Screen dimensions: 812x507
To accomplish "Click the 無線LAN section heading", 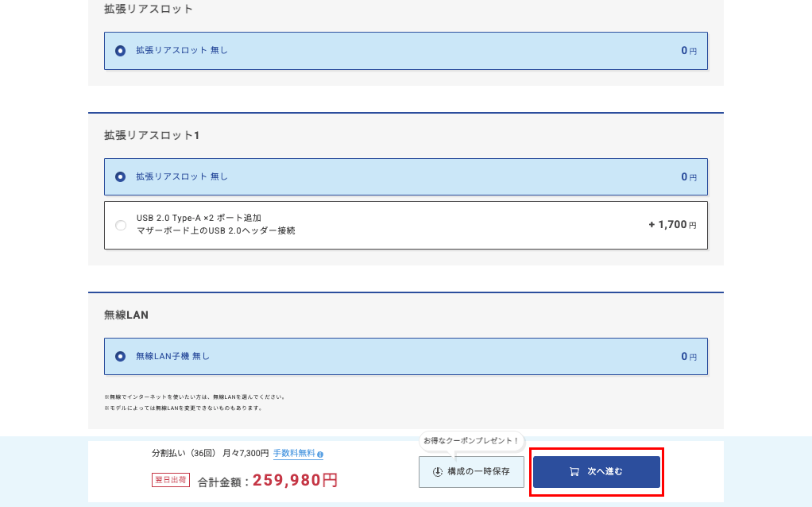I will tap(126, 315).
